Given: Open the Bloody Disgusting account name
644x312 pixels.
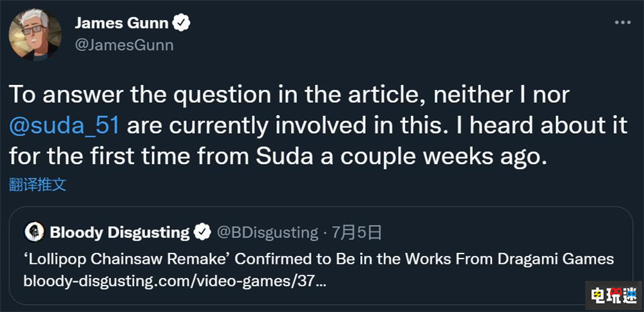Looking at the screenshot, I should tap(120, 232).
